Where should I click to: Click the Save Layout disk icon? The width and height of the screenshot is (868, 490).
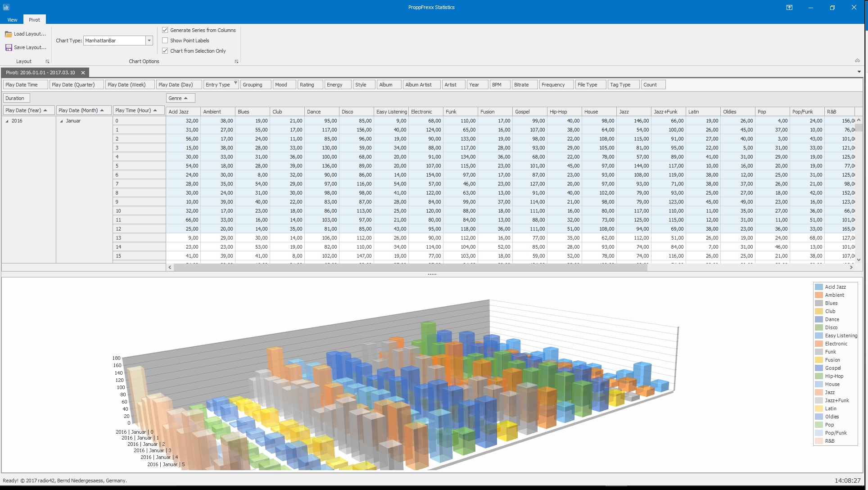[8, 47]
